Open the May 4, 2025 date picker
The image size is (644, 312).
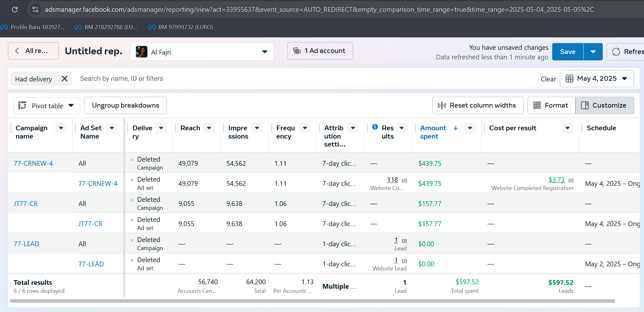tap(597, 79)
